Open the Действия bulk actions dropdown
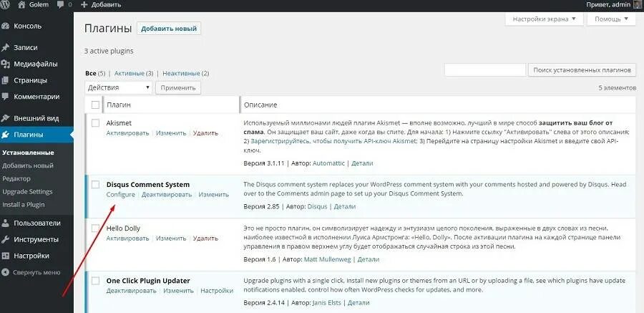 tap(118, 87)
